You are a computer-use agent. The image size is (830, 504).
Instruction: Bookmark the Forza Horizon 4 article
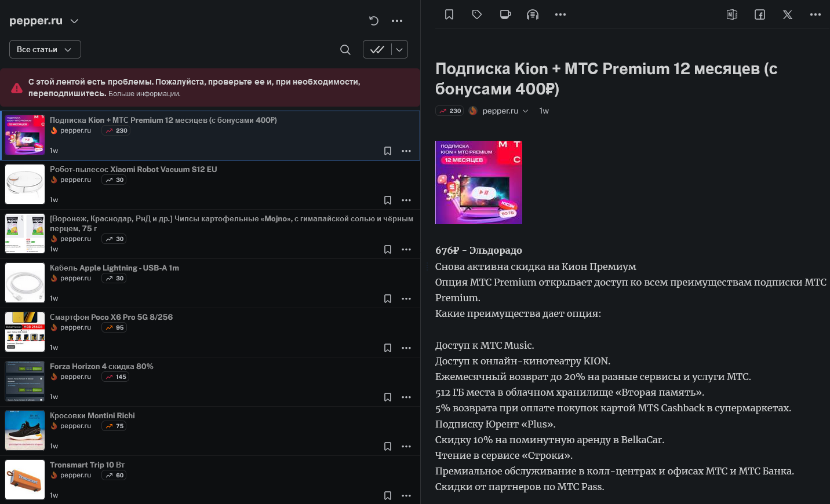click(x=388, y=397)
